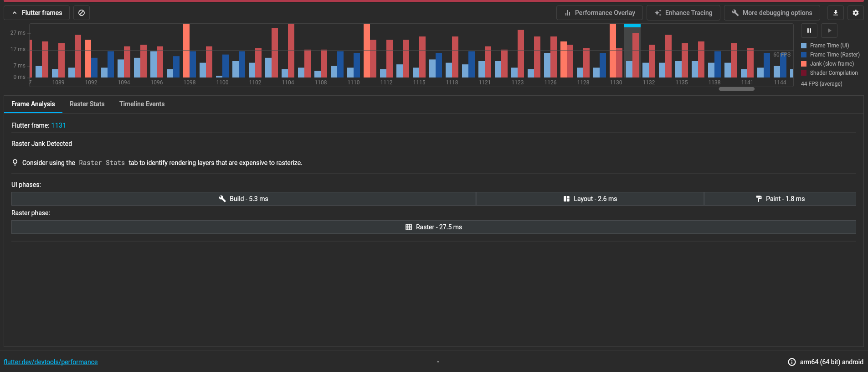Open the settings gear icon
This screenshot has height=372, width=868.
(855, 13)
